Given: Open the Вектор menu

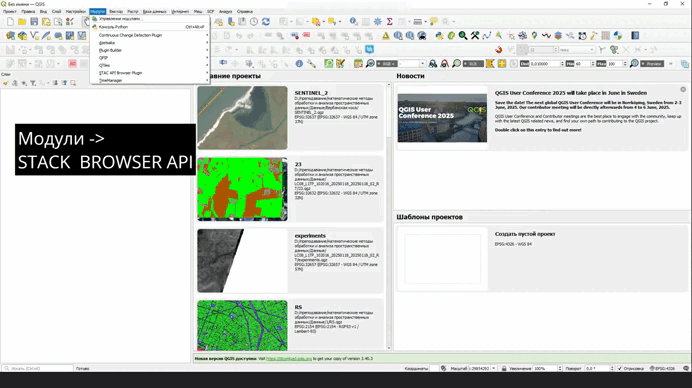Looking at the screenshot, I should click(116, 11).
